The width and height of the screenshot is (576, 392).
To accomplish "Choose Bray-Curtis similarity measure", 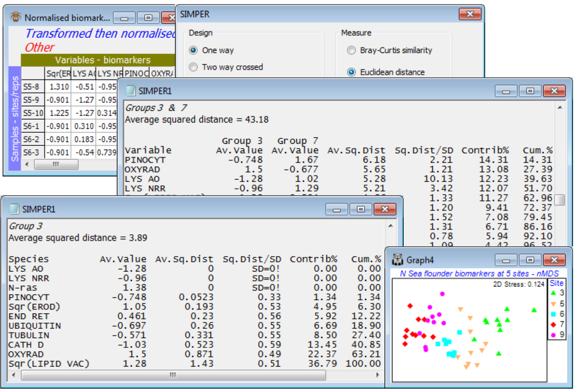I will [x=351, y=50].
